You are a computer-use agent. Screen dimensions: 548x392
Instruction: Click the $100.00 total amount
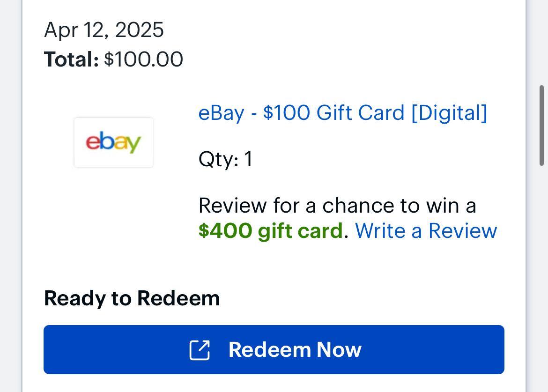tap(143, 60)
